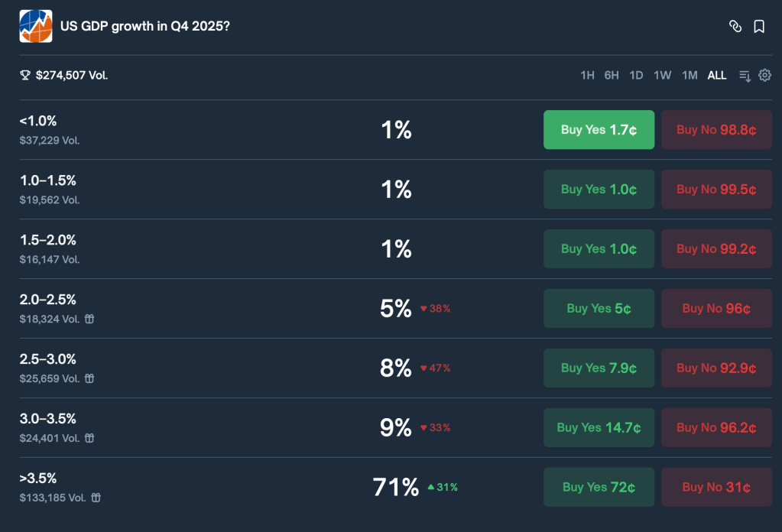Select the 1H time range

coord(587,76)
